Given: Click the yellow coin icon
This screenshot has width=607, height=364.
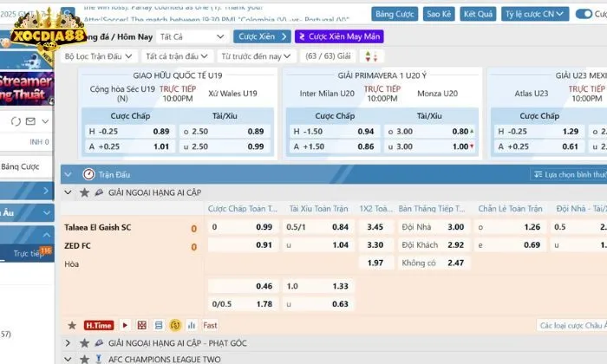Looking at the screenshot, I should (174, 325).
